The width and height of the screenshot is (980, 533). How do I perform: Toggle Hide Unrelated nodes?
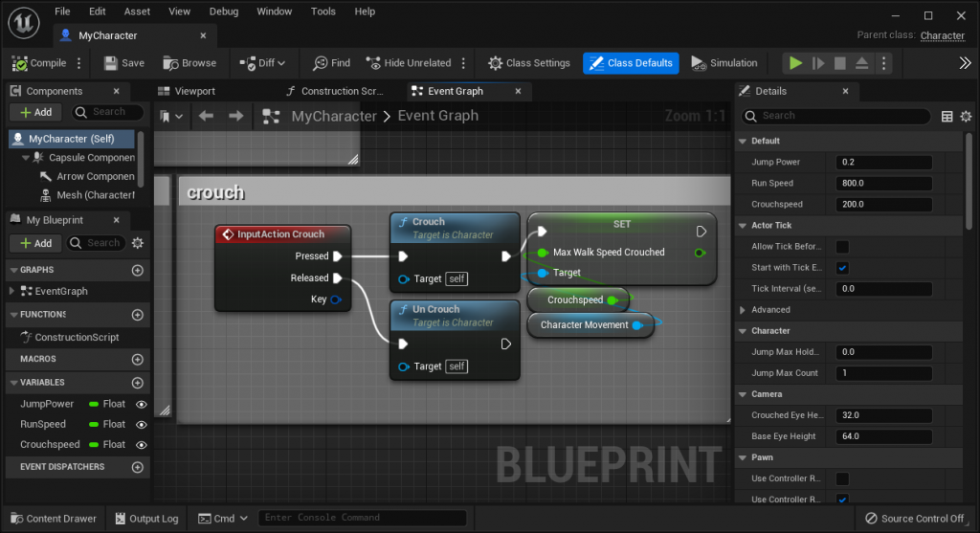pyautogui.click(x=408, y=63)
